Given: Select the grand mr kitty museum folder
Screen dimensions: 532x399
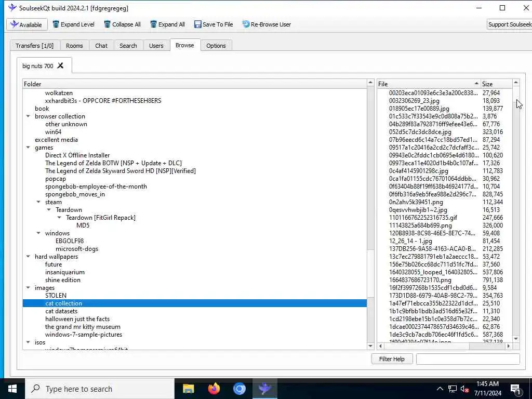Looking at the screenshot, I should (x=83, y=327).
